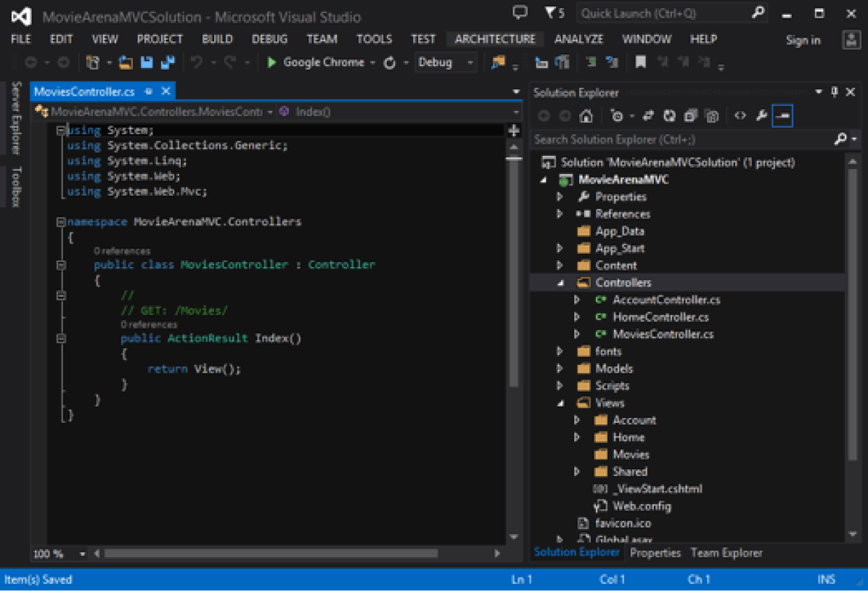
Task: Expand AccountController.cs node
Action: [x=577, y=300]
